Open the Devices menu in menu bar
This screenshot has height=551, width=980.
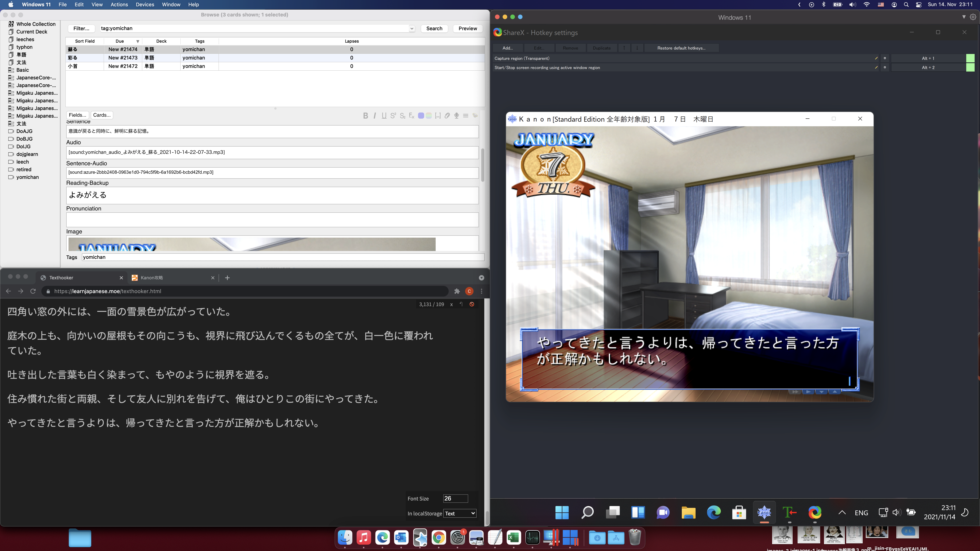pos(145,5)
